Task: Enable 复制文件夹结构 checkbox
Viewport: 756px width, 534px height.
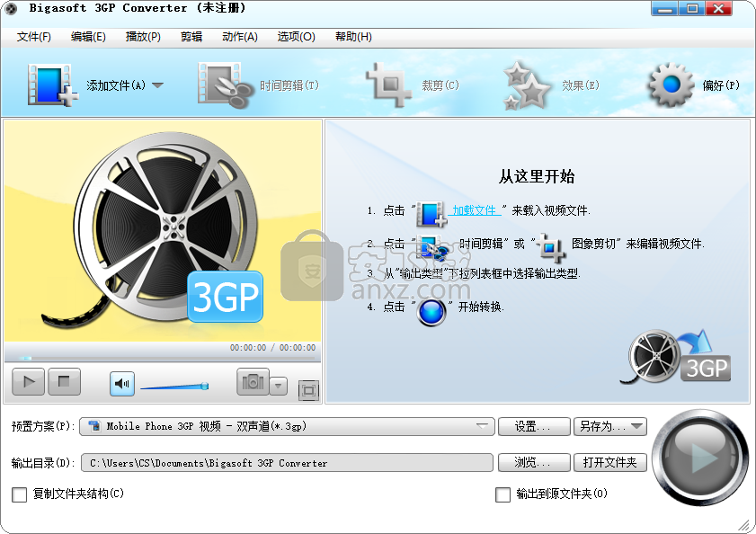Action: tap(19, 494)
